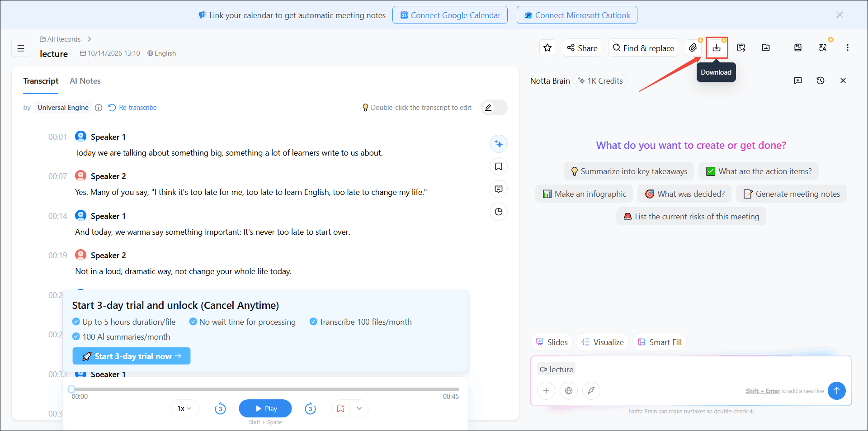
Task: Click the Re-transcribe link
Action: click(132, 108)
